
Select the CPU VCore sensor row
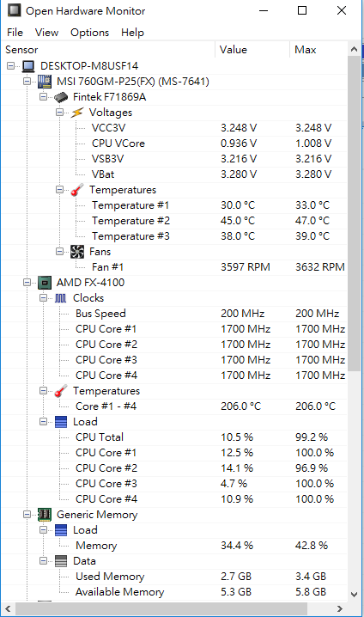pos(175,144)
